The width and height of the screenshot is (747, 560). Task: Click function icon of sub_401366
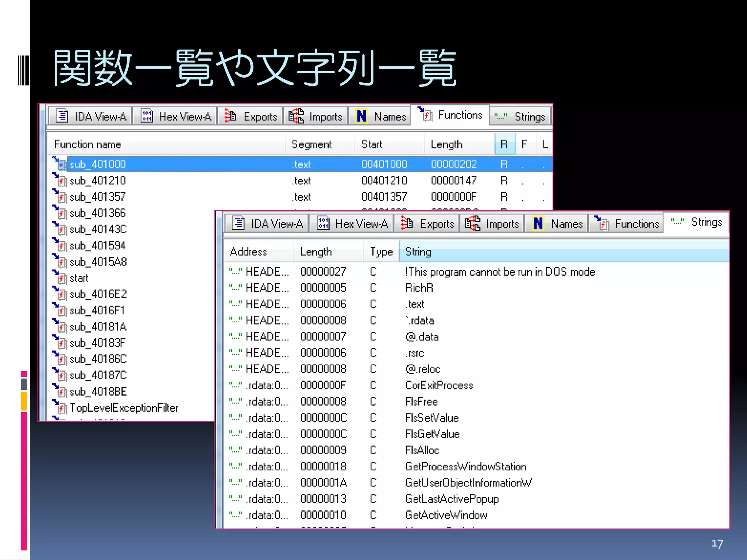[x=60, y=213]
